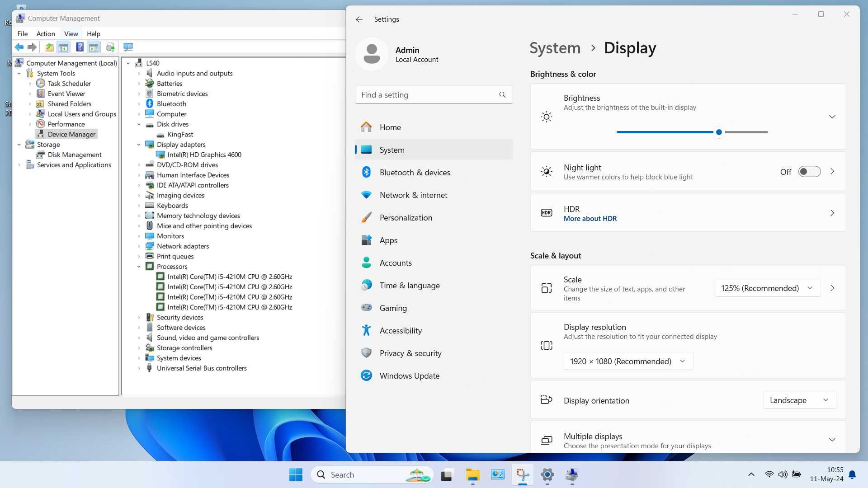
Task: Open the File menu in Computer Management
Action: coord(22,33)
